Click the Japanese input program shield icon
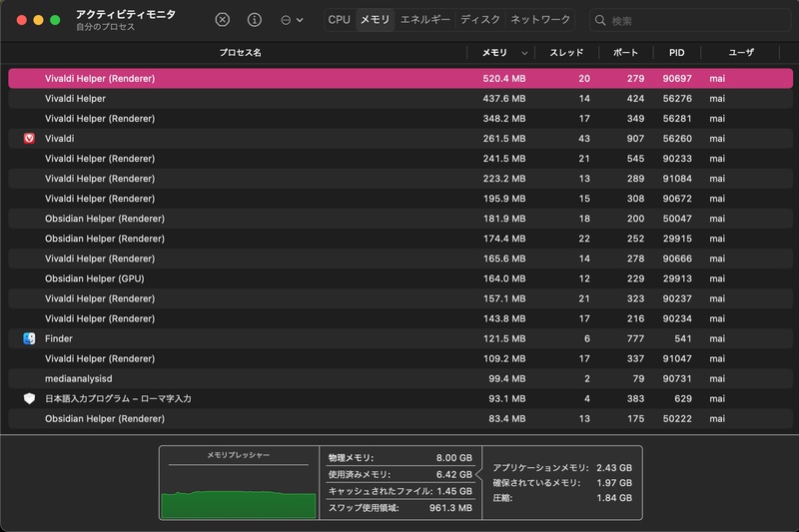Viewport: 799px width, 532px height. (29, 398)
